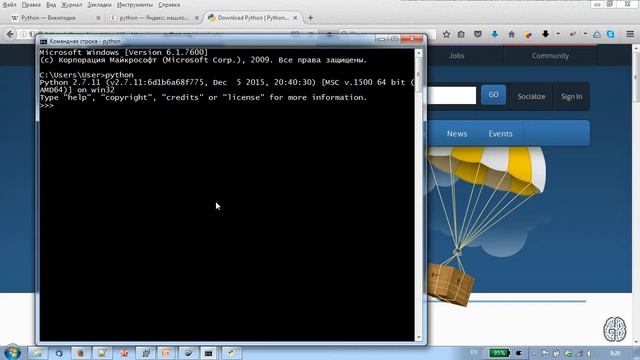
Task: Click the Firefox back arrow button
Action: coord(10,34)
